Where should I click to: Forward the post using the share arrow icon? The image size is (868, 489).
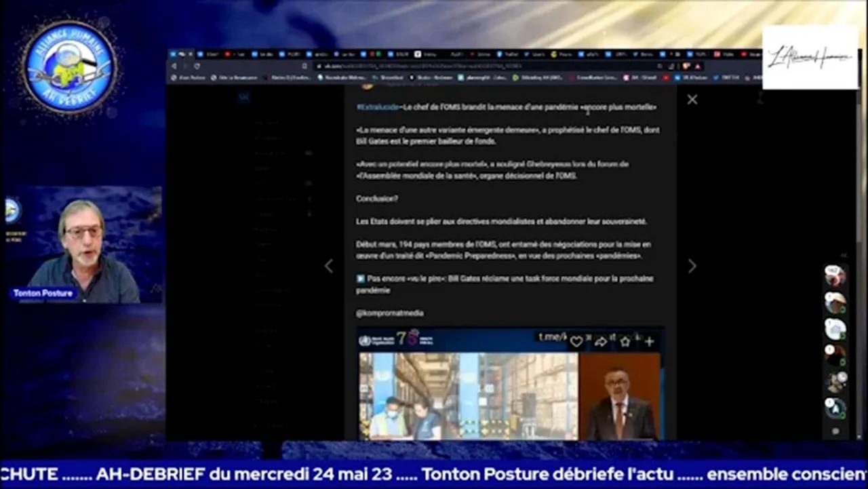coord(601,342)
